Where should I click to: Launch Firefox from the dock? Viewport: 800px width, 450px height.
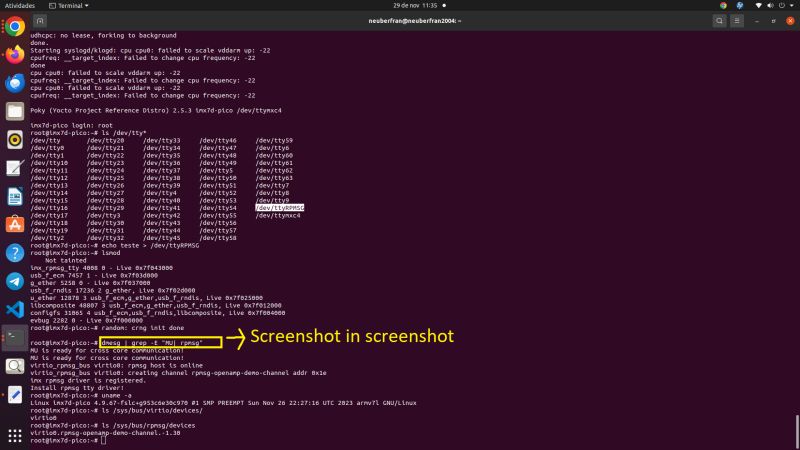pos(15,54)
